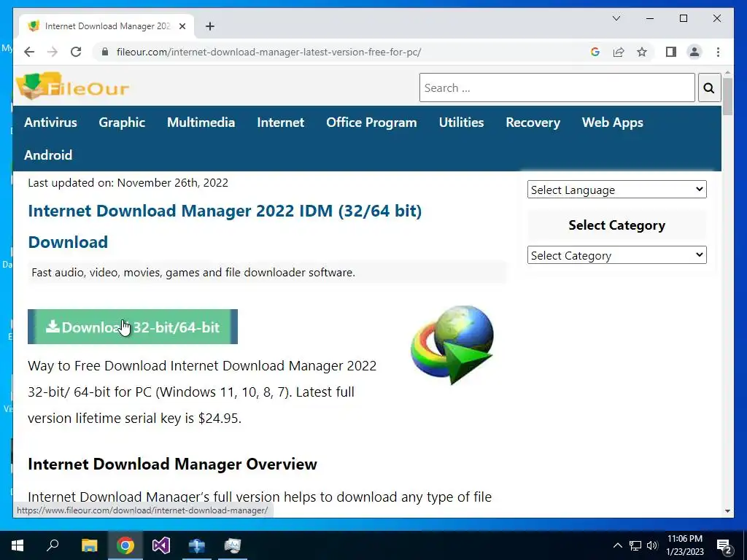
Task: Click the FileOur logo
Action: [72, 86]
